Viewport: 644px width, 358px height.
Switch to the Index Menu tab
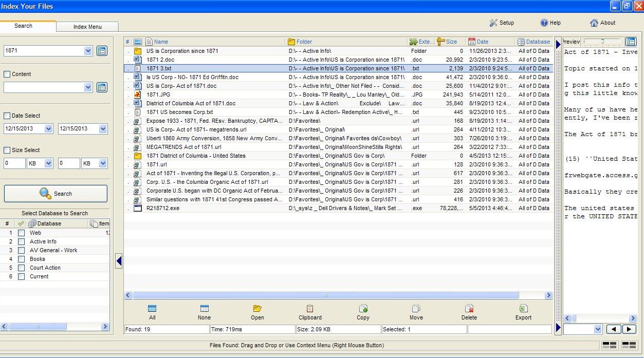pyautogui.click(x=87, y=27)
